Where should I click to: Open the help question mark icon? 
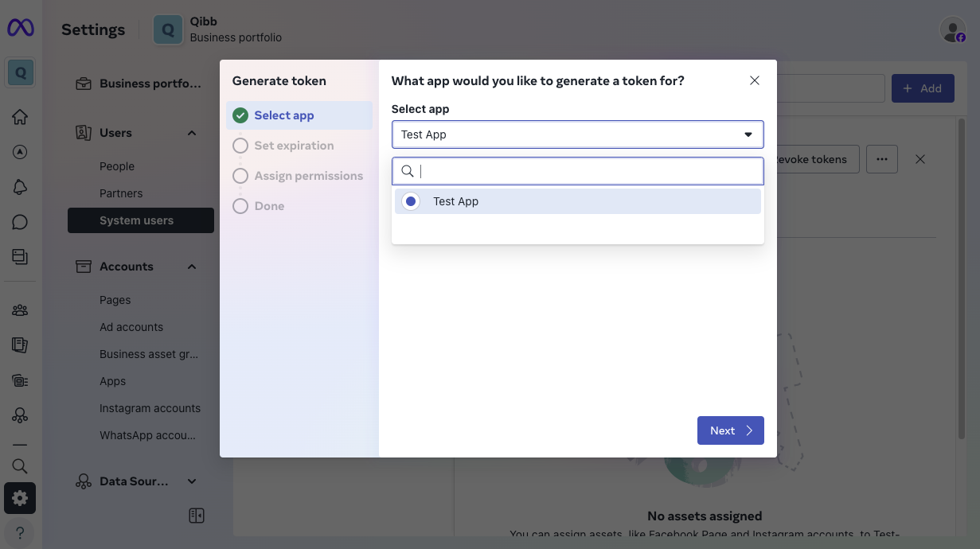point(20,531)
